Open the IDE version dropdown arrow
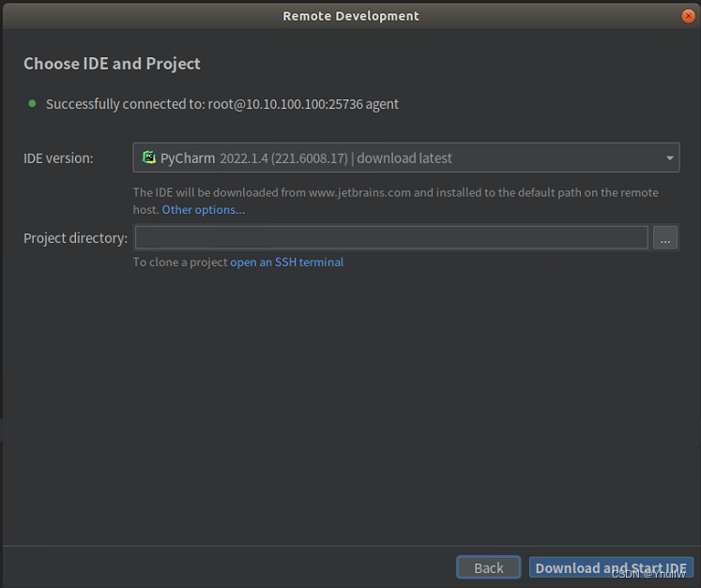 (x=669, y=158)
